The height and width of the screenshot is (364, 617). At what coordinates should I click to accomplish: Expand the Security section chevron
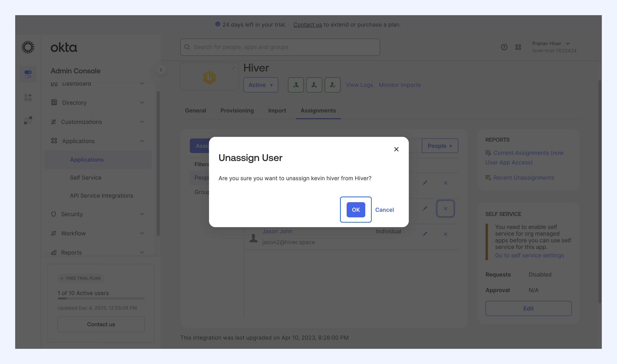(142, 214)
